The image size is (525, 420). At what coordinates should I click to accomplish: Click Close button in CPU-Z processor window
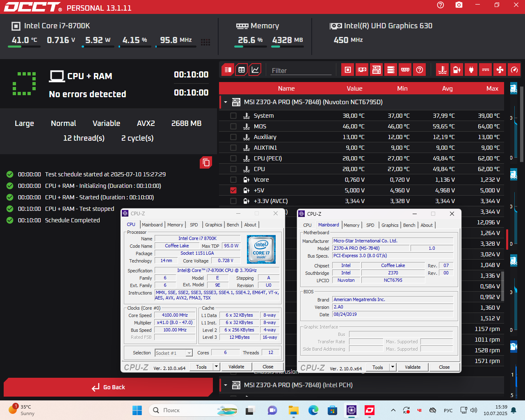pos(268,367)
